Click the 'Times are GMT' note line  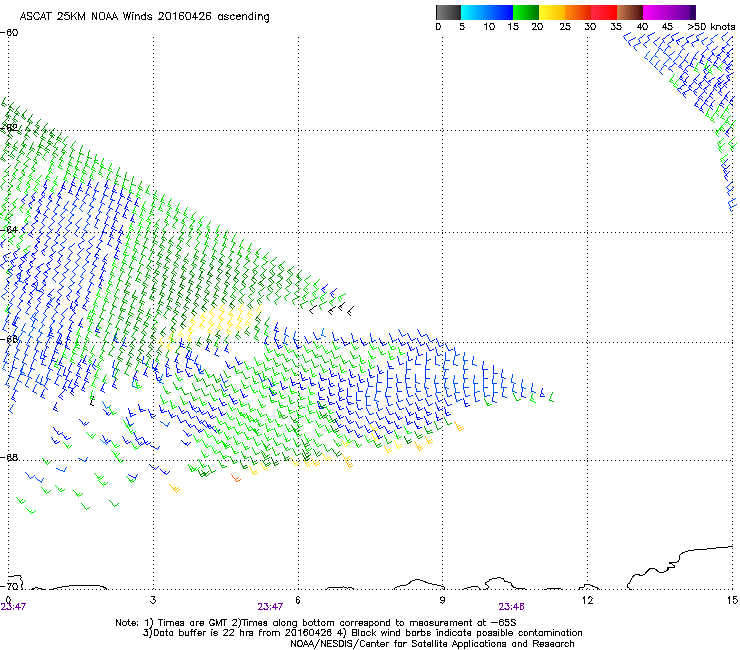click(316, 623)
